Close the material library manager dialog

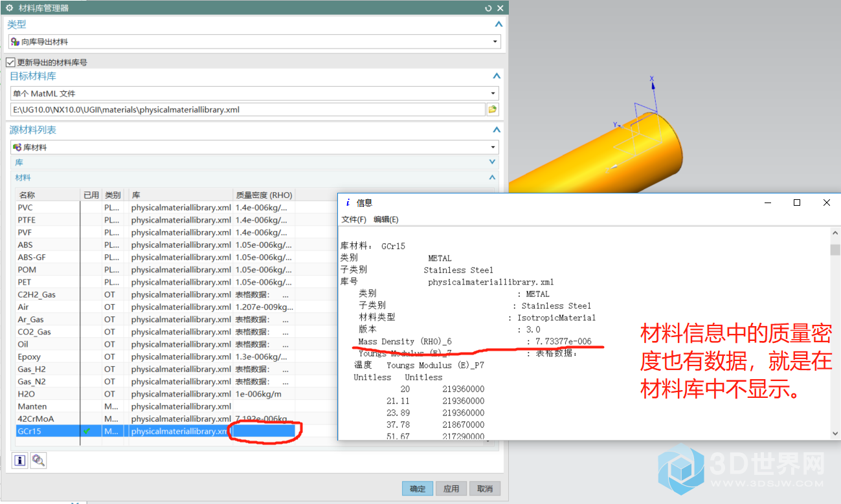point(500,8)
